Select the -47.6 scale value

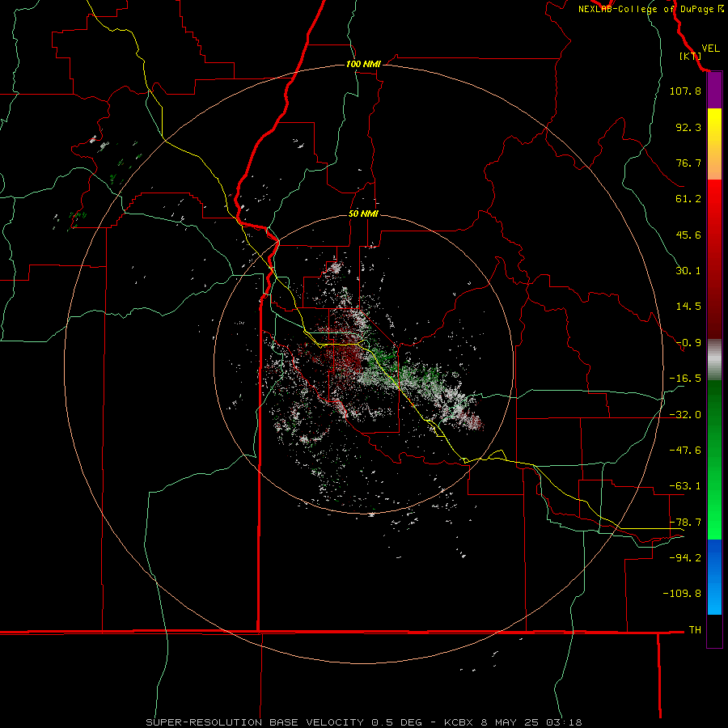tap(685, 451)
